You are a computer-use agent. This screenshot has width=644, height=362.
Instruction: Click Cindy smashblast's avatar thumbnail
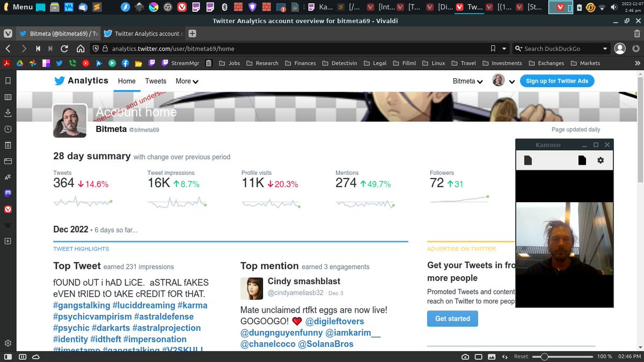point(252,289)
